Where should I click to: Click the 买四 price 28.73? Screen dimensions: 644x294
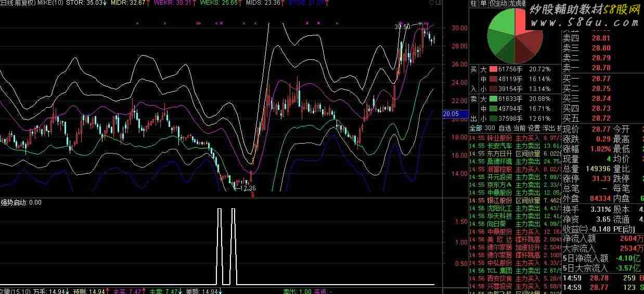click(x=600, y=108)
